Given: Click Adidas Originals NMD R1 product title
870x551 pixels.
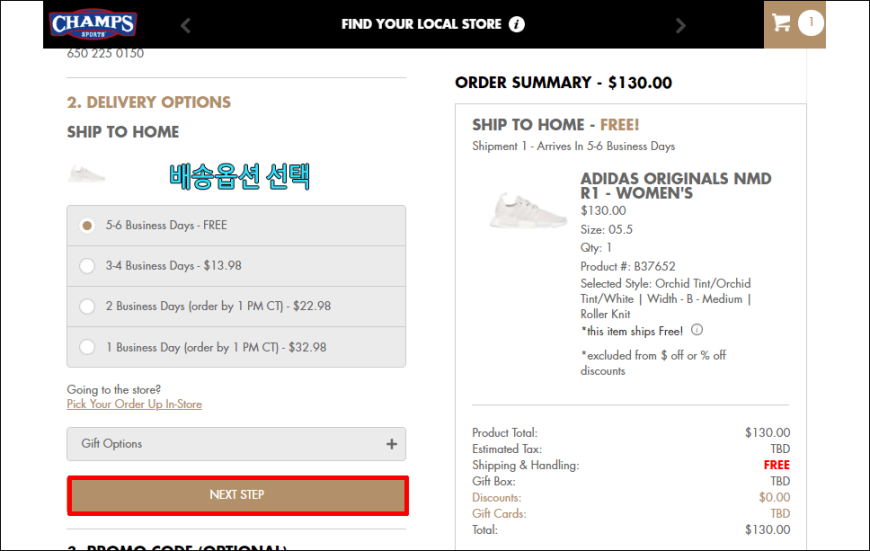Looking at the screenshot, I should 675,185.
